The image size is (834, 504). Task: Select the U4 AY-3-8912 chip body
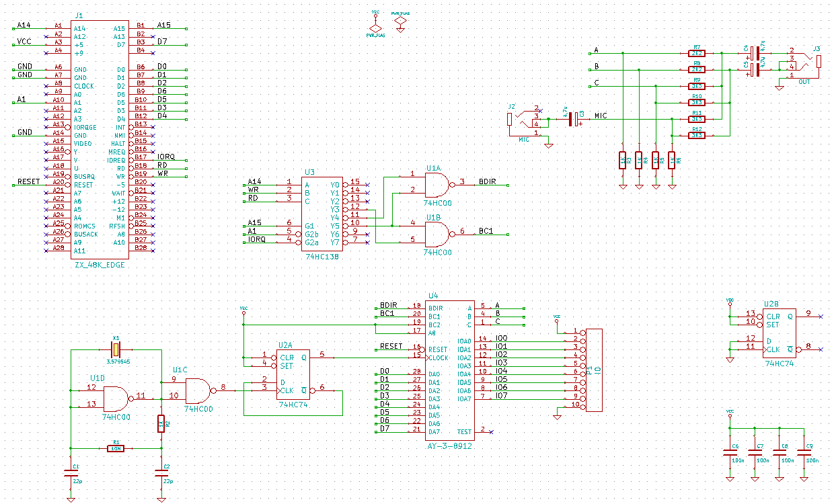tap(450, 370)
